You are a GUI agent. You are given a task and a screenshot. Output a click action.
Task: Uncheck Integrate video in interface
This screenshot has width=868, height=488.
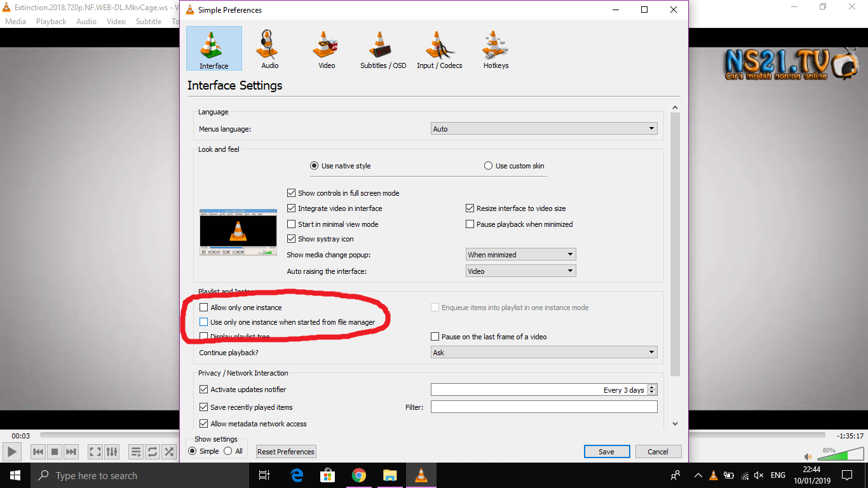click(x=292, y=208)
